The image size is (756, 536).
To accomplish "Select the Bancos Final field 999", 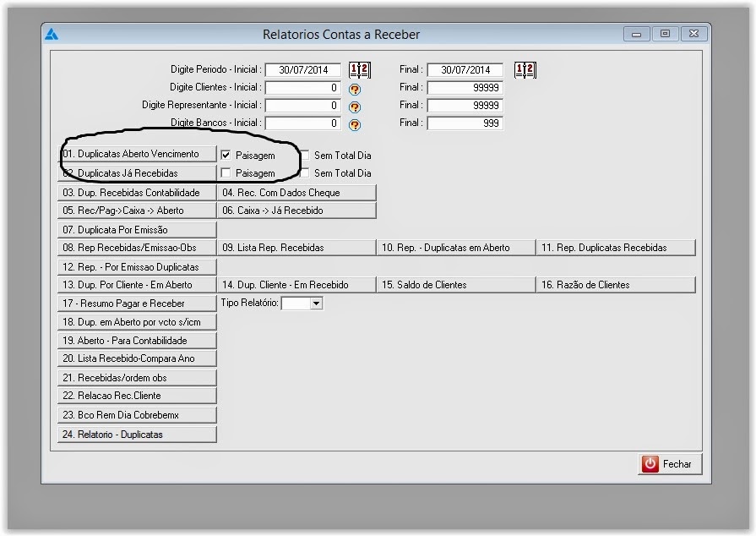I will point(465,123).
